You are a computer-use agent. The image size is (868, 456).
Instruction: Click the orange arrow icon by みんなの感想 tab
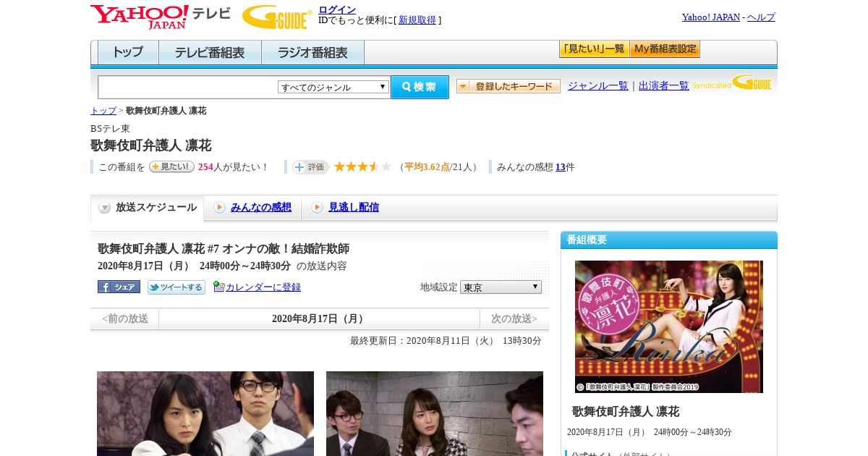tap(219, 208)
